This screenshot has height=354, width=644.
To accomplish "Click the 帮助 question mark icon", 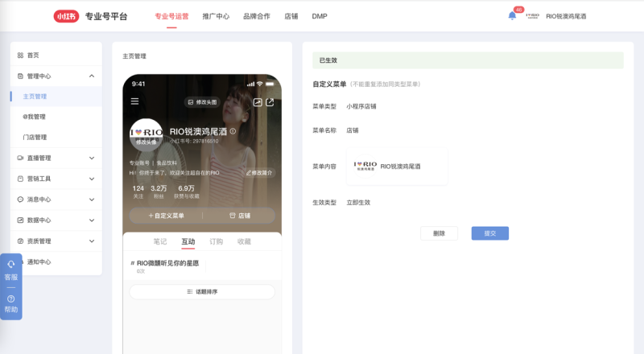I will coord(11,299).
